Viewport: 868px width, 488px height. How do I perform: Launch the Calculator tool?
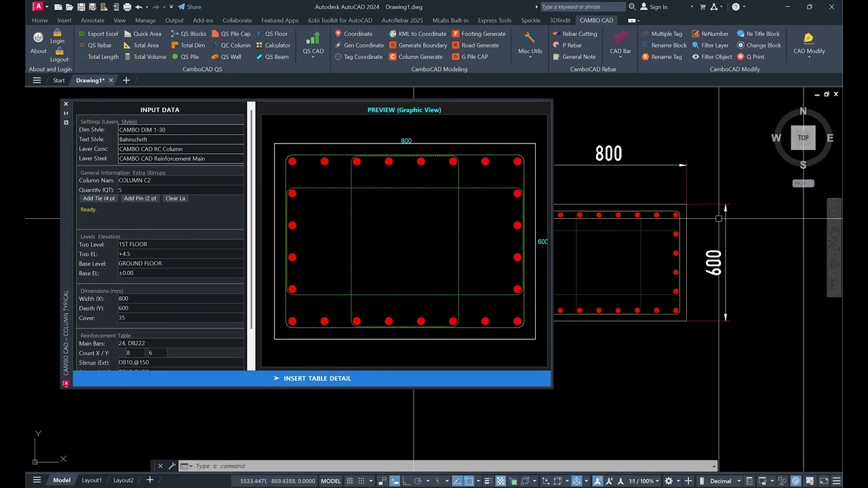[273, 45]
